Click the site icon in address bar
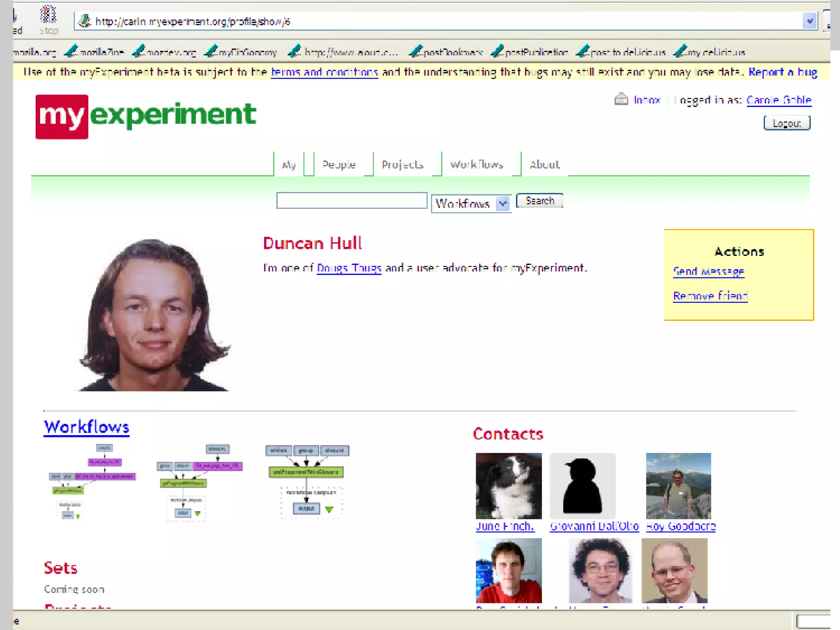 coord(84,21)
